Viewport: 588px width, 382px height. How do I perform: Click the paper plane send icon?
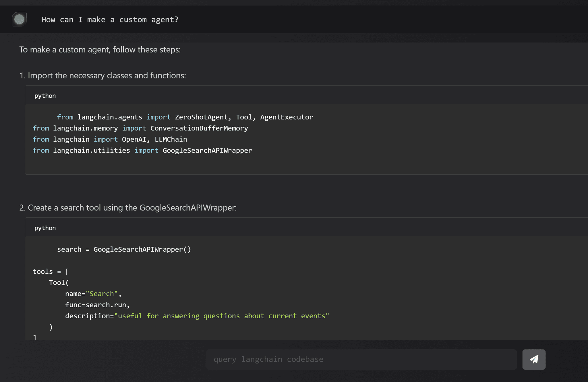(x=534, y=359)
